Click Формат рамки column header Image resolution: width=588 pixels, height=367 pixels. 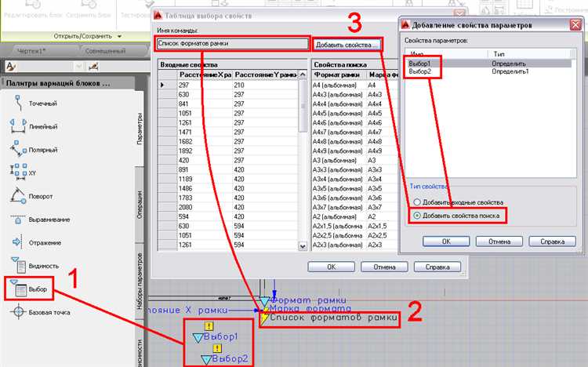tap(338, 74)
